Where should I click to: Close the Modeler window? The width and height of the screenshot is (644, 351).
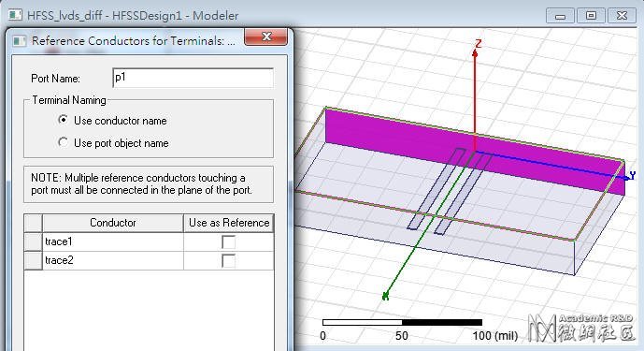click(623, 16)
